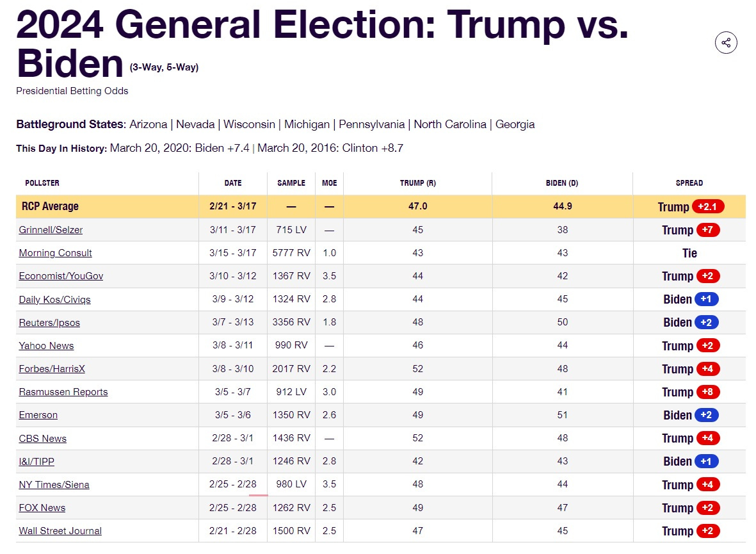Open Presidential Betting Odds page
Viewport: 756px width, 554px height.
pos(72,91)
